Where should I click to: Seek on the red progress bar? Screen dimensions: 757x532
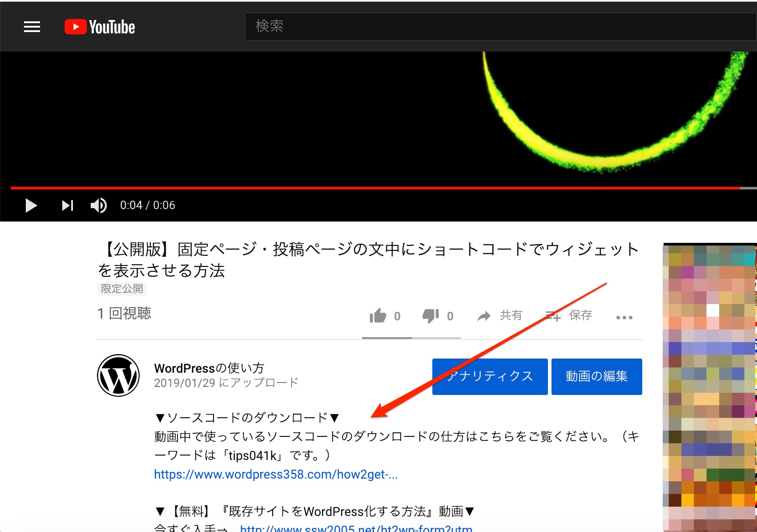pyautogui.click(x=383, y=188)
